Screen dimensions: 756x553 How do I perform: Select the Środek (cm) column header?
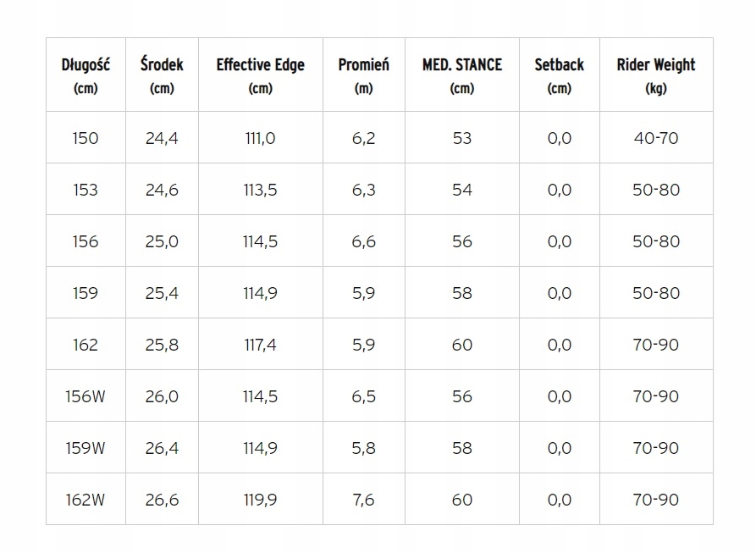tap(162, 75)
